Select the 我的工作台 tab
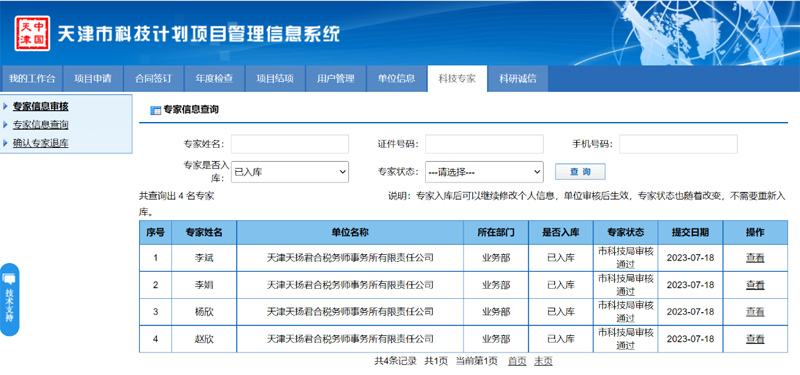The image size is (800, 375). point(32,79)
